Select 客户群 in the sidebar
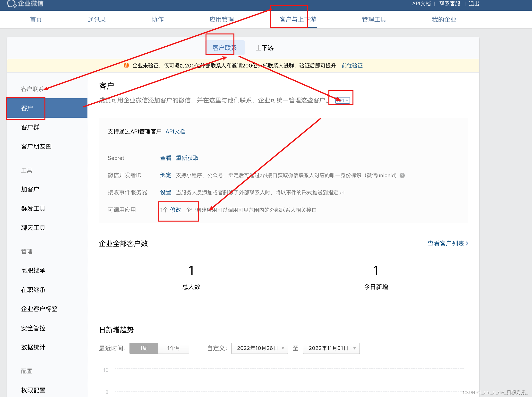This screenshot has width=532, height=397. coord(30,127)
